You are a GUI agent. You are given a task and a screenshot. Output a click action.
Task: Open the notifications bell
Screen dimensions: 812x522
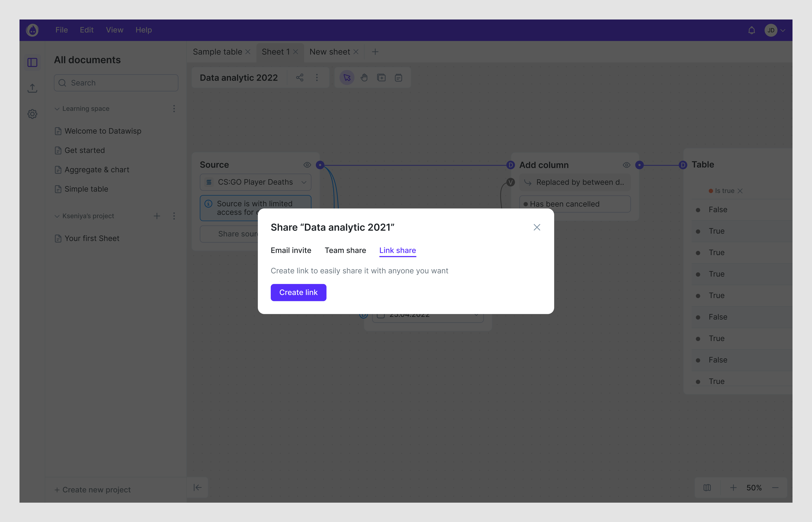pos(751,30)
